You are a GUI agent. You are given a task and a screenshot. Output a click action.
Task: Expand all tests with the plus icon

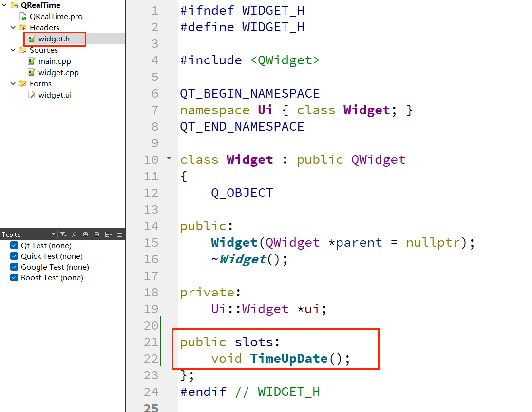click(x=86, y=235)
